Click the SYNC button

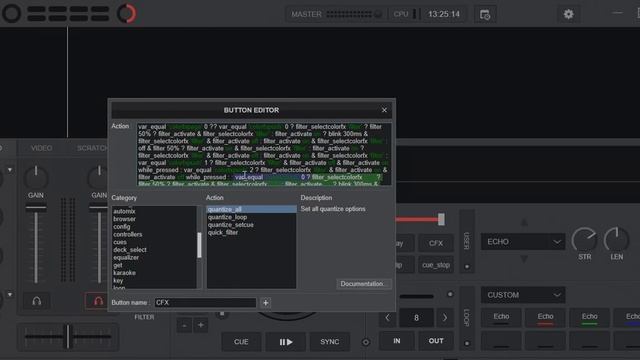click(x=330, y=342)
